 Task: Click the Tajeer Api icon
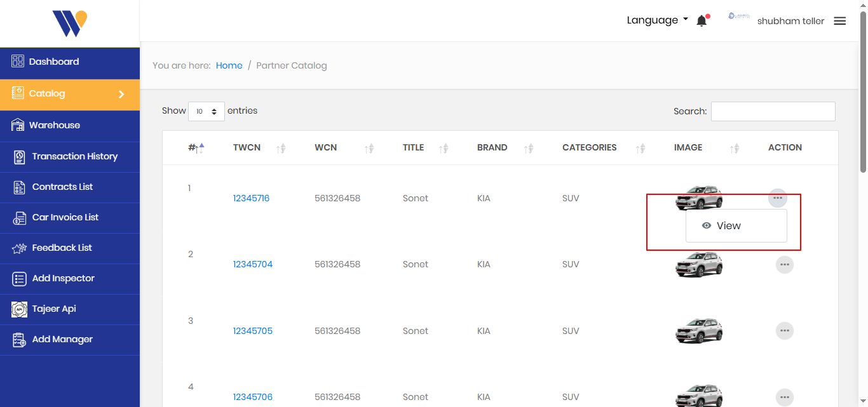(20, 309)
